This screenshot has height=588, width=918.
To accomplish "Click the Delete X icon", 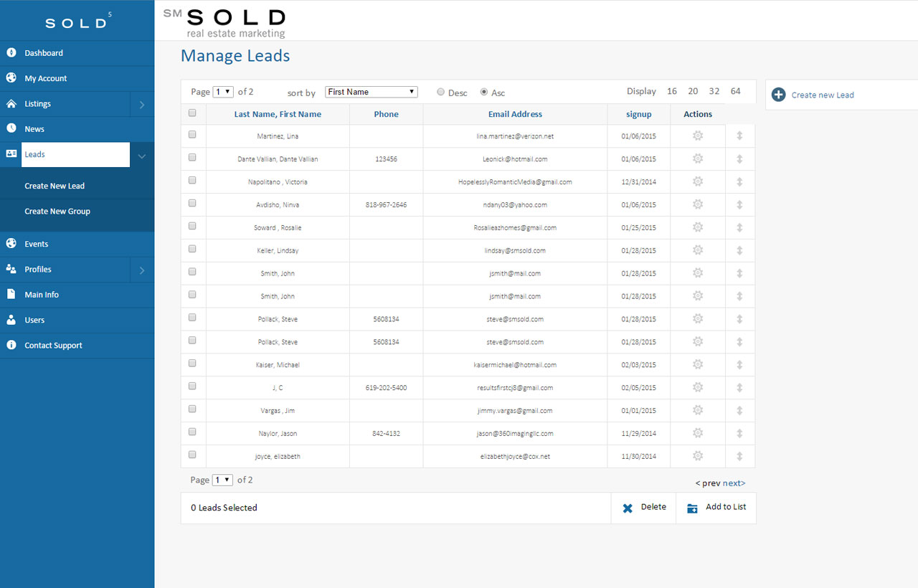I will (x=628, y=508).
